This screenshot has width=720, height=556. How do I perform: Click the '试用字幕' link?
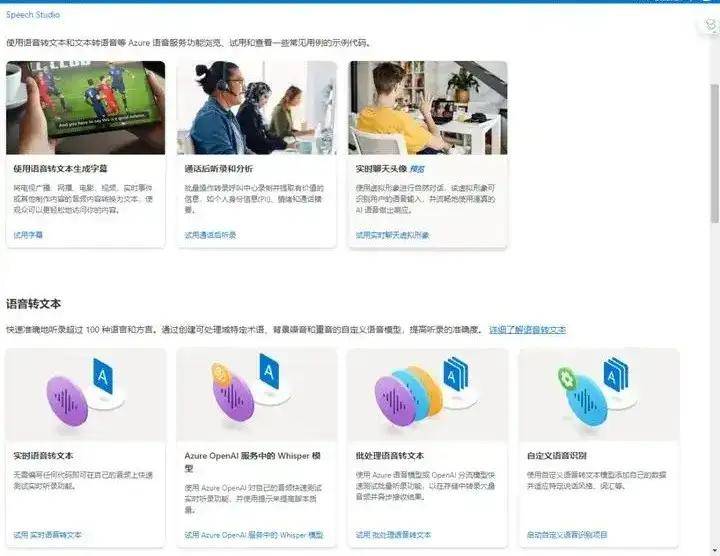click(28, 235)
